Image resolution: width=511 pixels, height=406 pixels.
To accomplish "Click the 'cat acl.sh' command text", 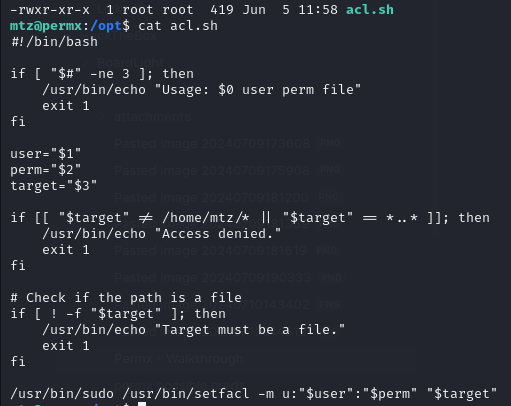I will [178, 26].
